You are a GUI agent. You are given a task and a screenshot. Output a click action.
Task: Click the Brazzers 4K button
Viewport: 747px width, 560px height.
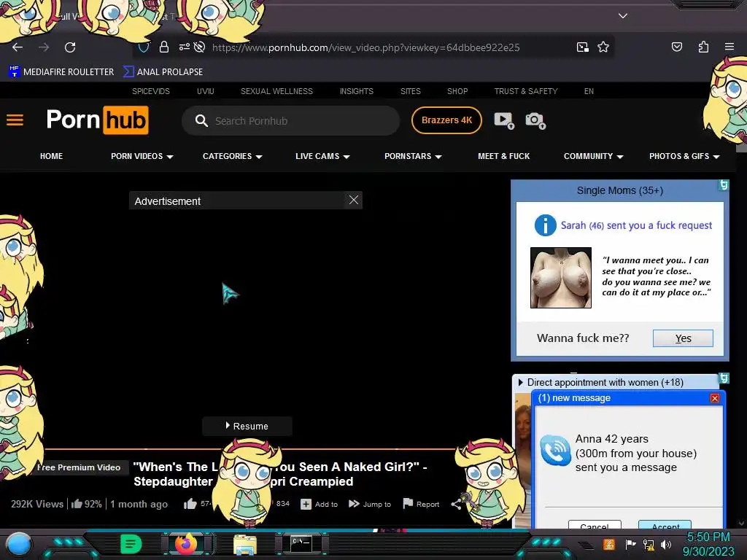pyautogui.click(x=446, y=120)
